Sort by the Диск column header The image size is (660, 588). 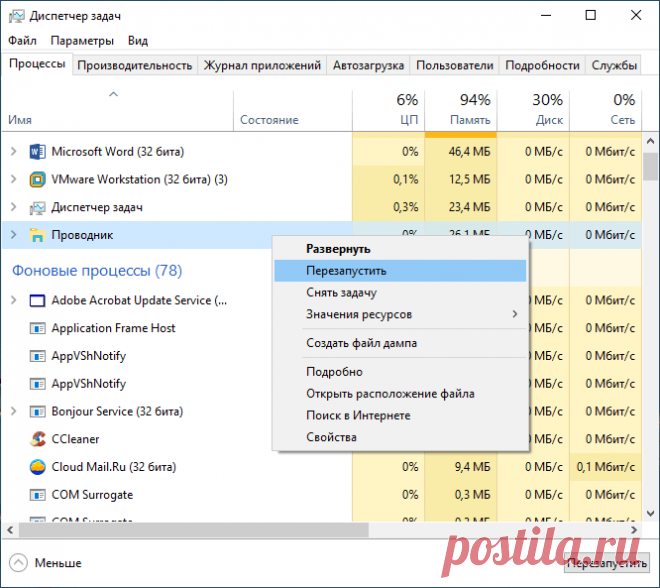coord(533,110)
